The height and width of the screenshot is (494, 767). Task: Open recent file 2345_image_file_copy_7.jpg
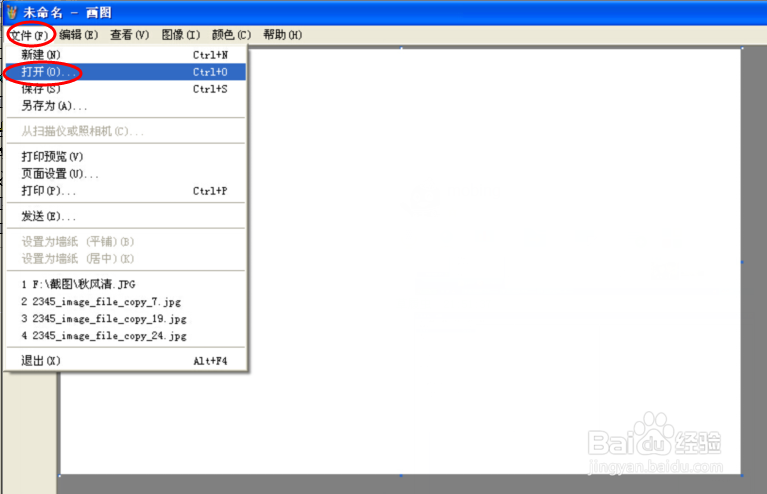point(126,301)
